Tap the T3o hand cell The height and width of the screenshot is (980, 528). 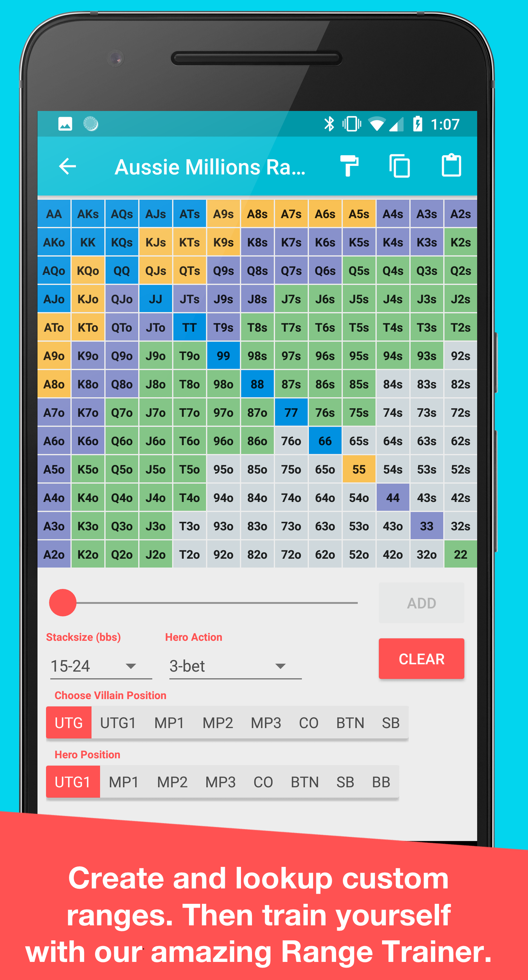[190, 526]
